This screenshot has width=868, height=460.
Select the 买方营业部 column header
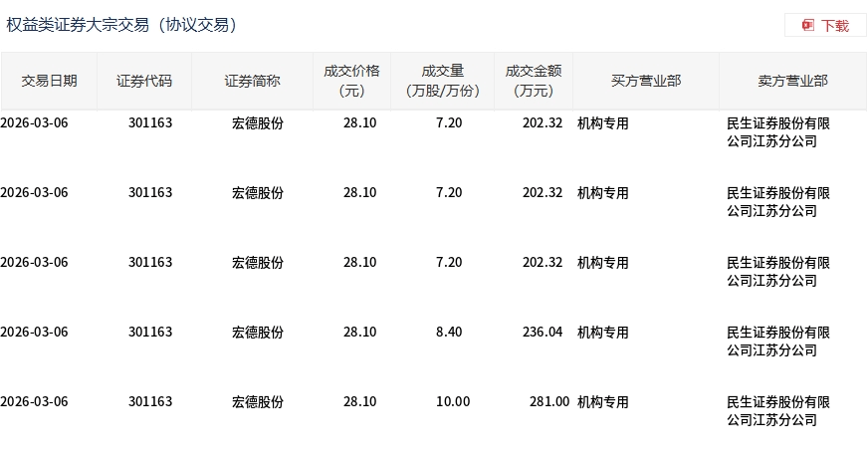[646, 81]
